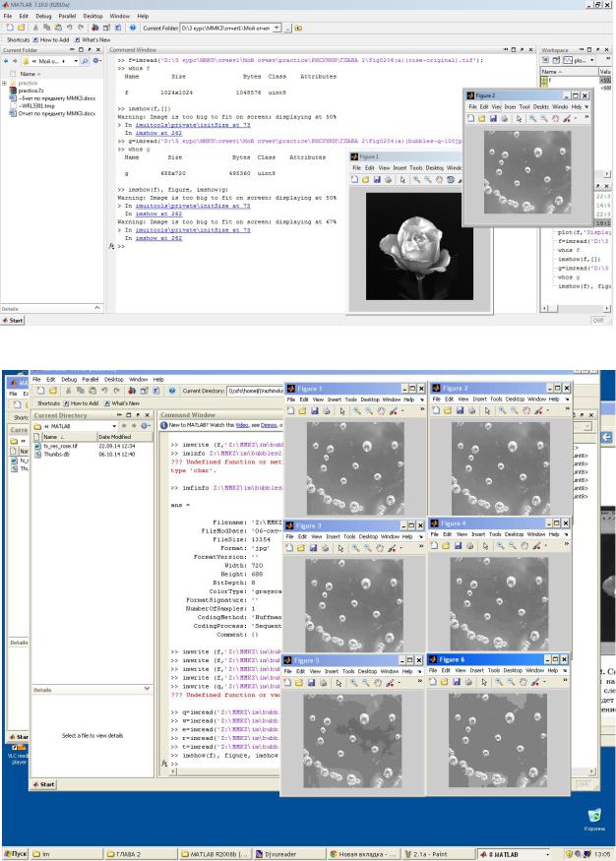Click the 2.1a - Paint taskbar button

pyautogui.click(x=437, y=854)
